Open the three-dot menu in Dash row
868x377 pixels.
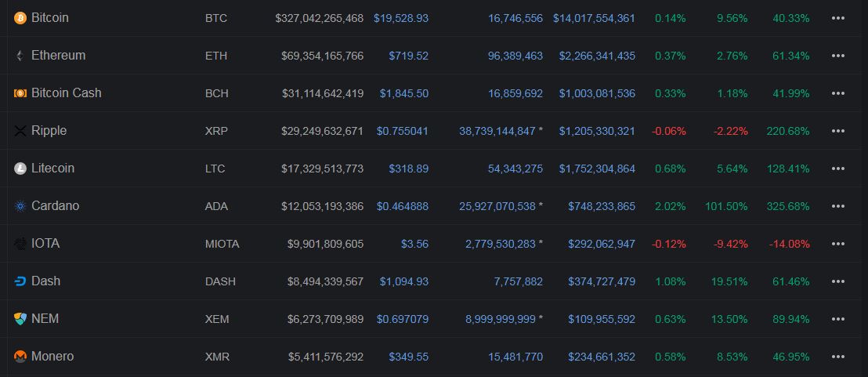[x=838, y=282]
